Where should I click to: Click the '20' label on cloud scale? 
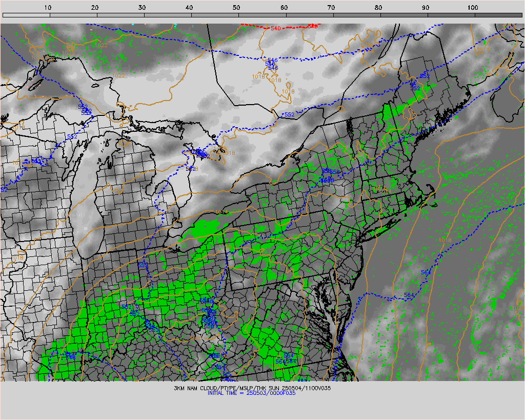click(x=95, y=8)
